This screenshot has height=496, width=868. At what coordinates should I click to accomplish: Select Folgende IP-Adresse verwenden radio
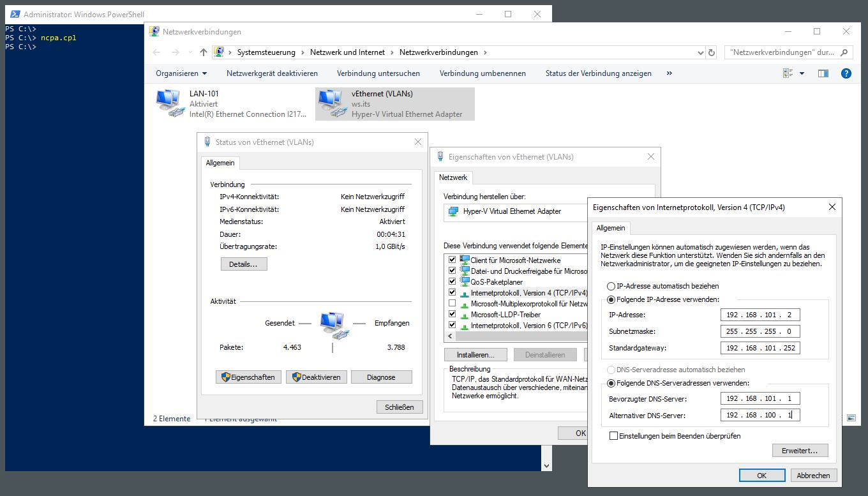pyautogui.click(x=611, y=299)
